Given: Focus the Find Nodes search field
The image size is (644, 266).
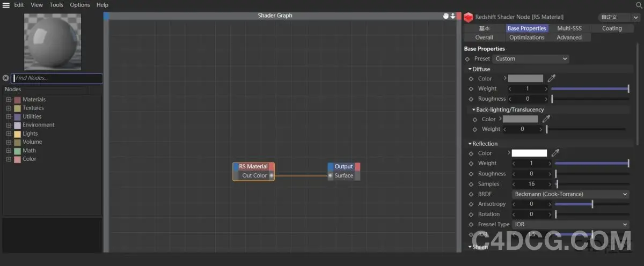Looking at the screenshot, I should 57,78.
